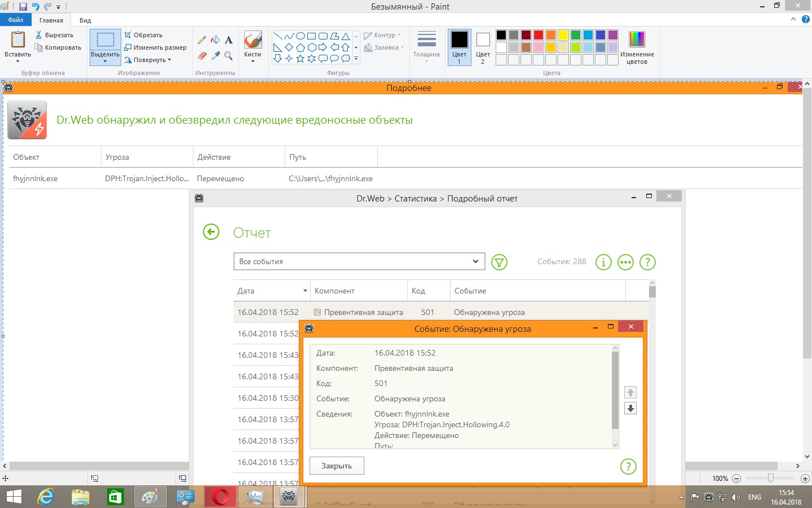Image resolution: width=812 pixels, height=508 pixels.
Task: Choose the Text tool
Action: coord(228,40)
